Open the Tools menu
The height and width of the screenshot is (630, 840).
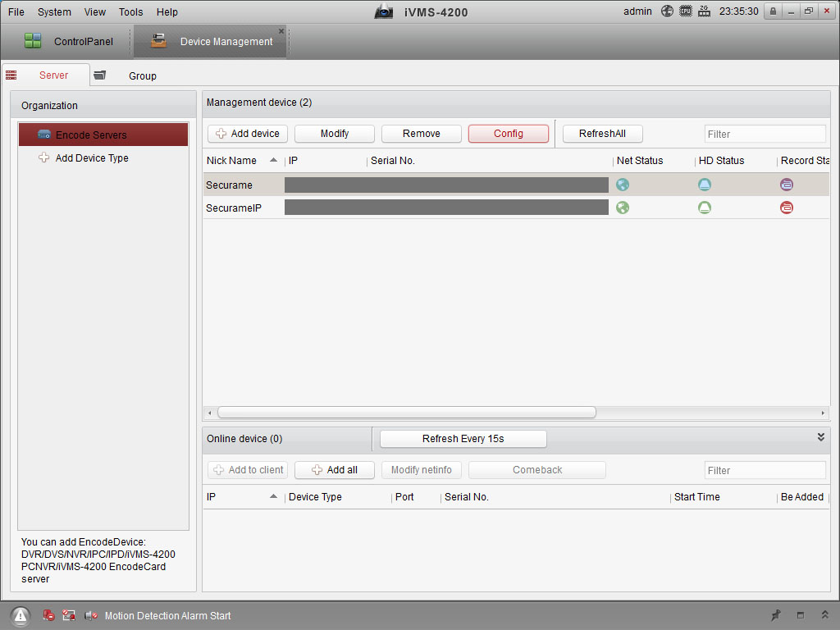[130, 11]
